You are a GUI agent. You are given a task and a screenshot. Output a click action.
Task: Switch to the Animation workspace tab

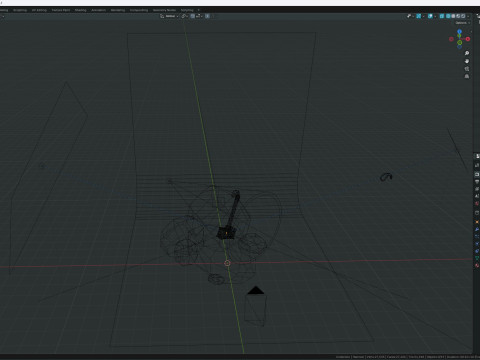99,10
